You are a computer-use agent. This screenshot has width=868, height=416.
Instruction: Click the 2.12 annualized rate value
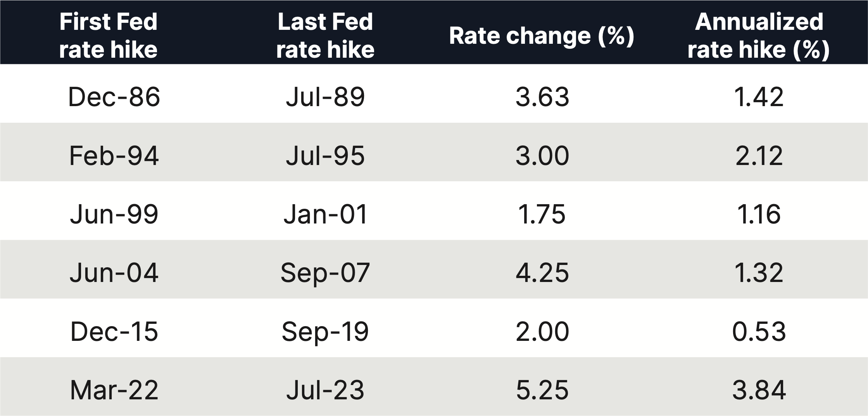759,156
